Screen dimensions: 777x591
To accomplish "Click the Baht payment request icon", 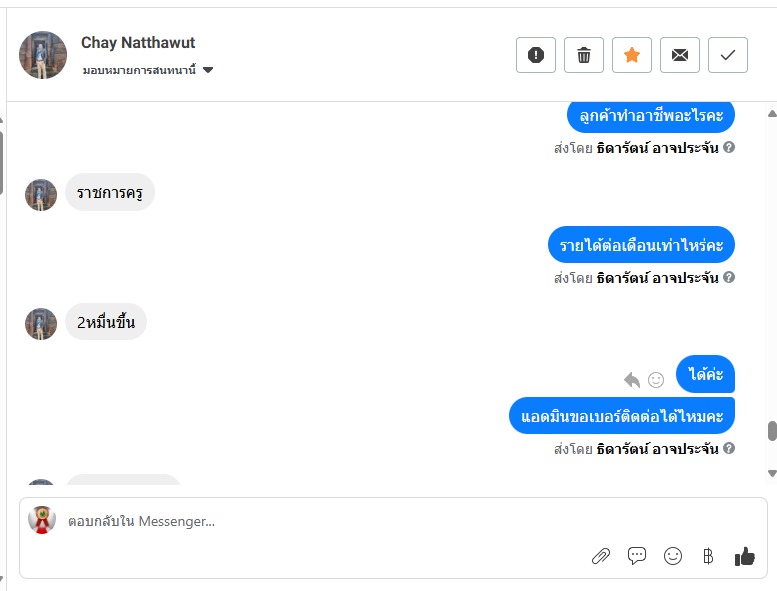I will pos(708,556).
